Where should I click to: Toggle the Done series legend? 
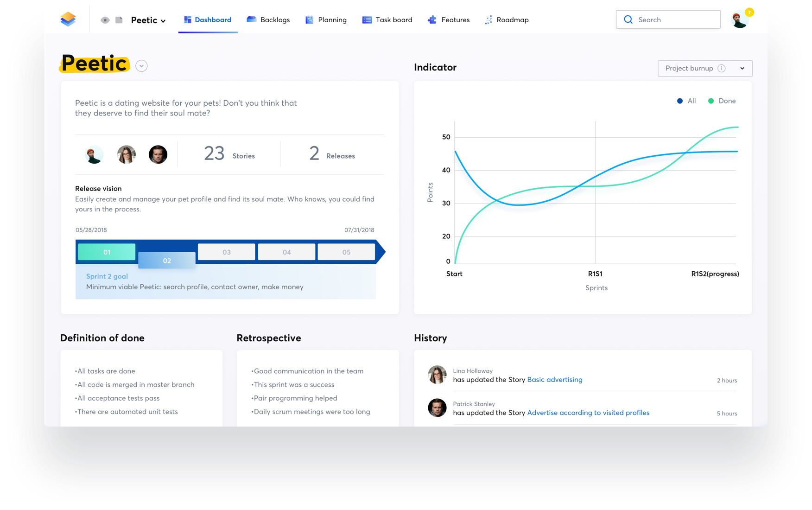tap(722, 101)
